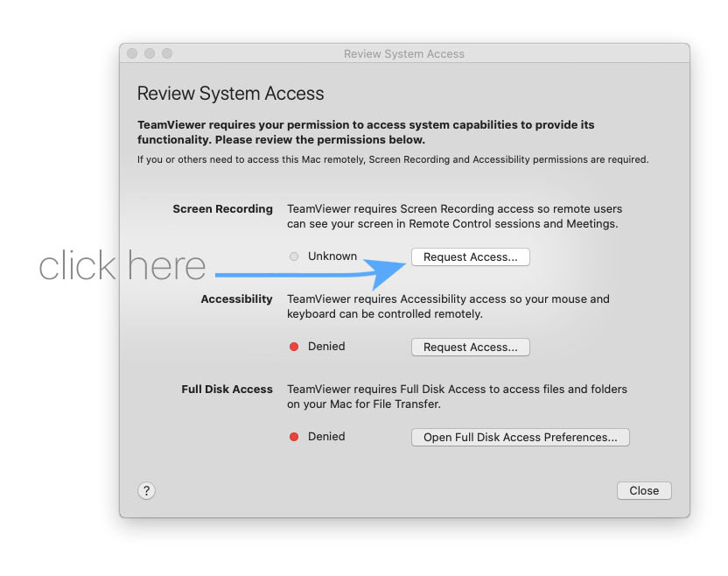Click the rightmost title bar window button

(x=167, y=53)
